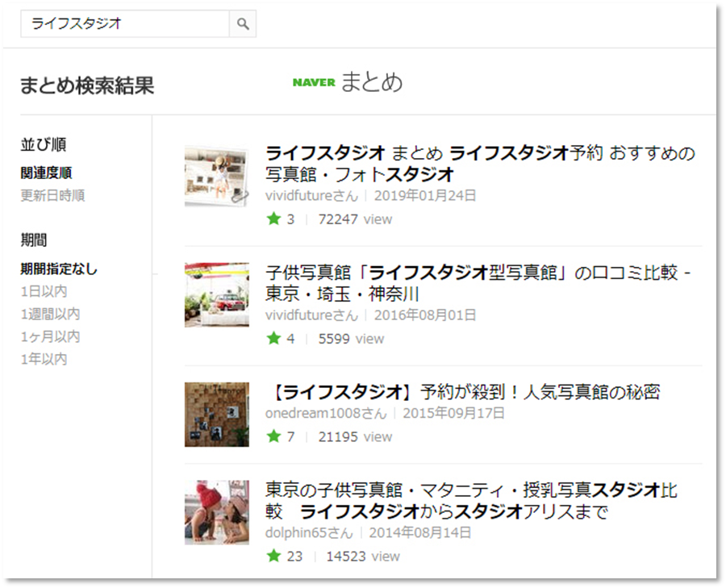Filter results to 1年以内
This screenshot has height=588, width=726.
tap(44, 359)
